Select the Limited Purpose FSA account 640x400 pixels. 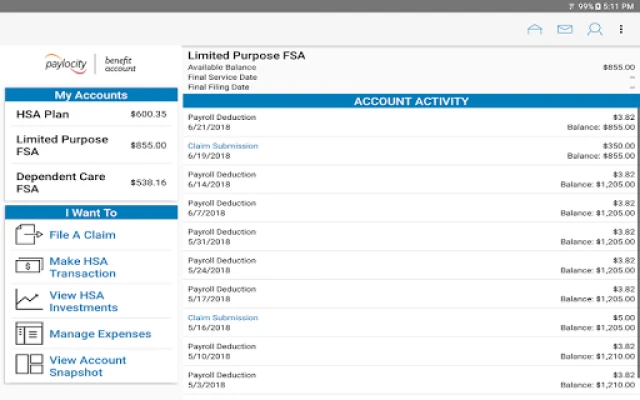pyautogui.click(x=91, y=146)
